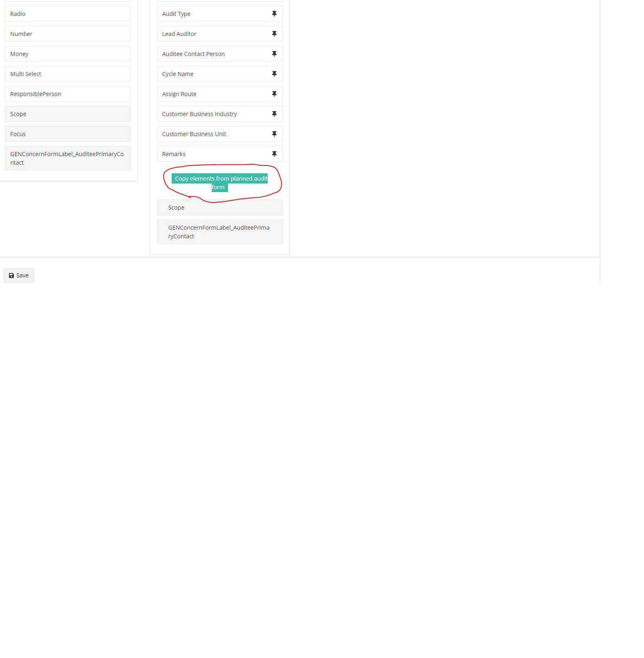
Task: Select the Assign Route form field
Action: (x=220, y=94)
